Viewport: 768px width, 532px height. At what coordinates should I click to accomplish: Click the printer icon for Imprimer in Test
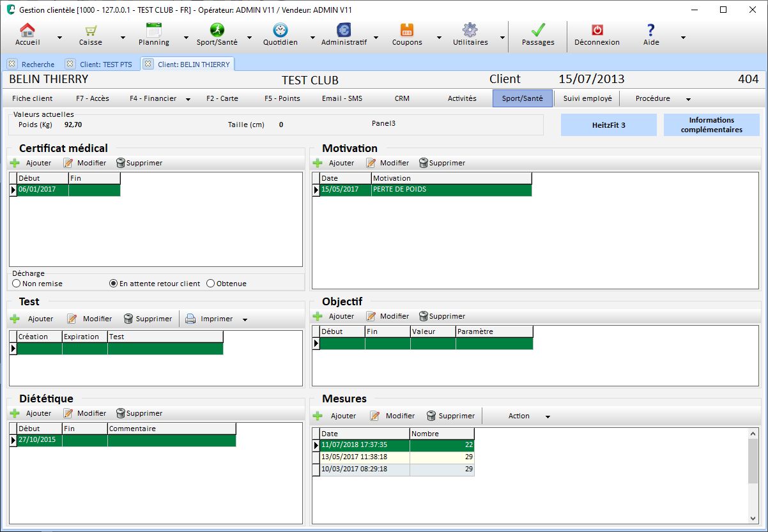coord(190,319)
